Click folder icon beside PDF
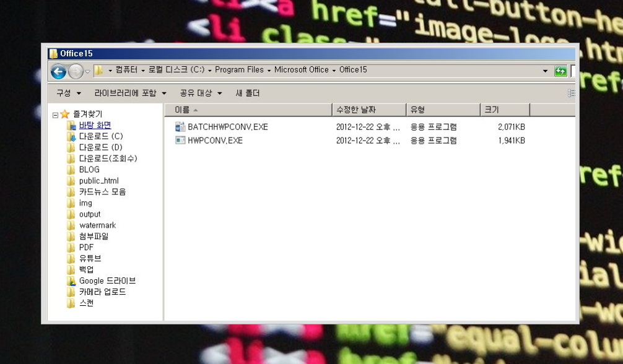 [x=71, y=247]
